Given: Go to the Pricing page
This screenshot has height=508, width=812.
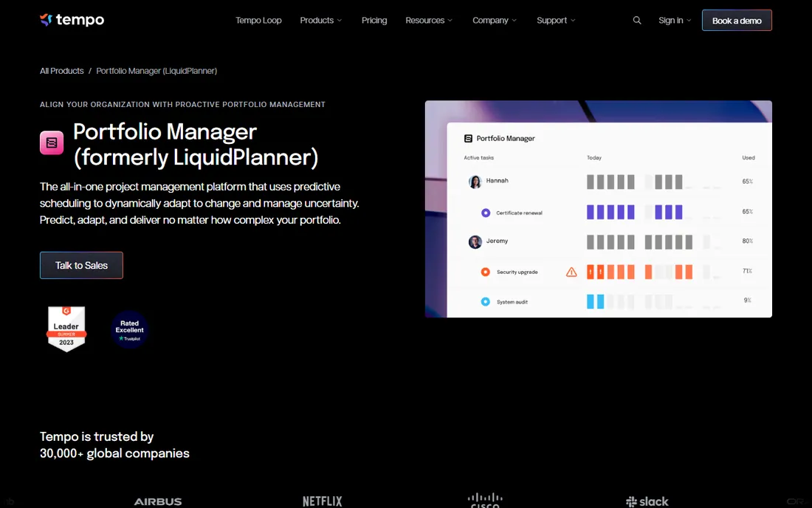Looking at the screenshot, I should tap(374, 20).
